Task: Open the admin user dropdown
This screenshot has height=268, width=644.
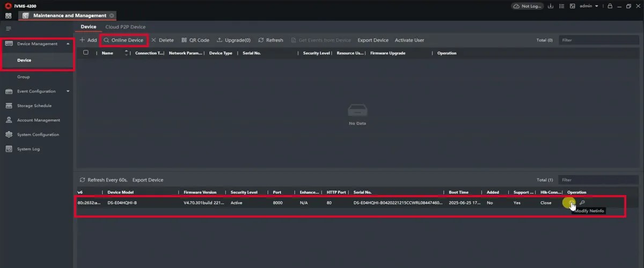Action: point(589,6)
